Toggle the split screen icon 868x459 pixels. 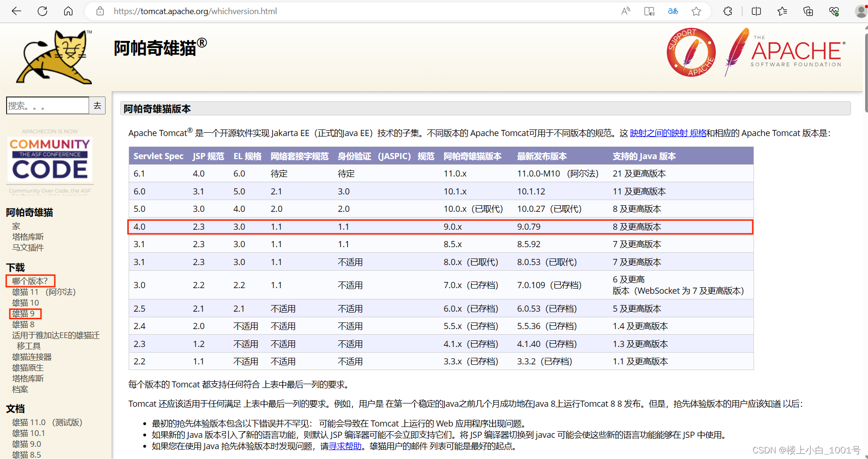(x=756, y=11)
